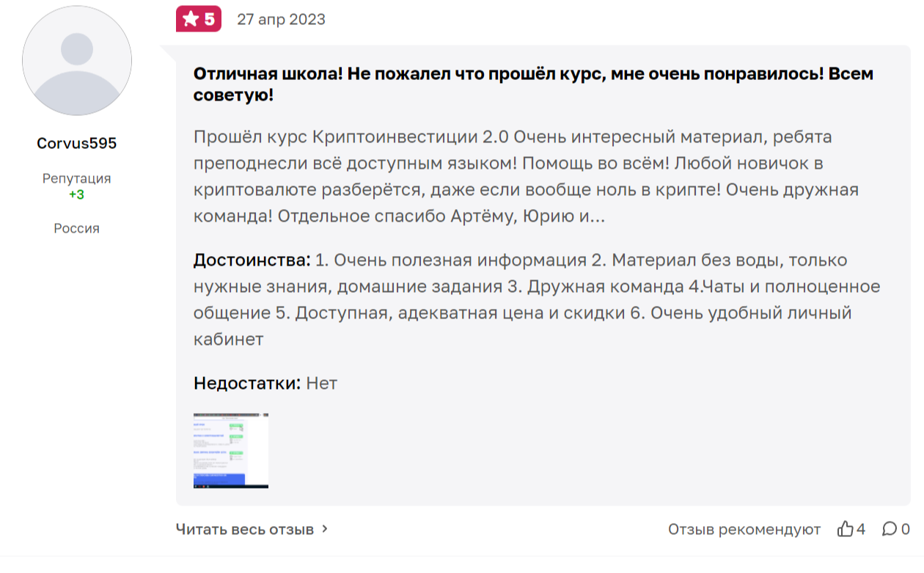Click the default user avatar image

click(x=77, y=61)
